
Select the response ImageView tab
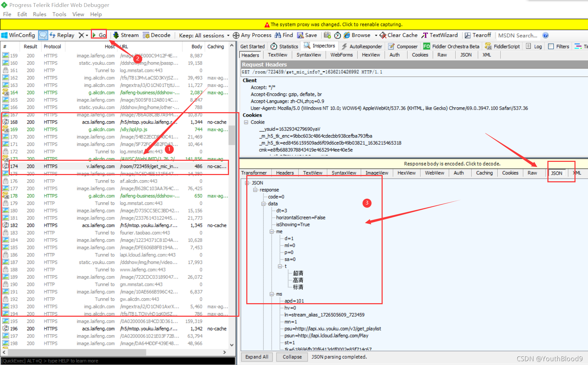click(x=377, y=173)
